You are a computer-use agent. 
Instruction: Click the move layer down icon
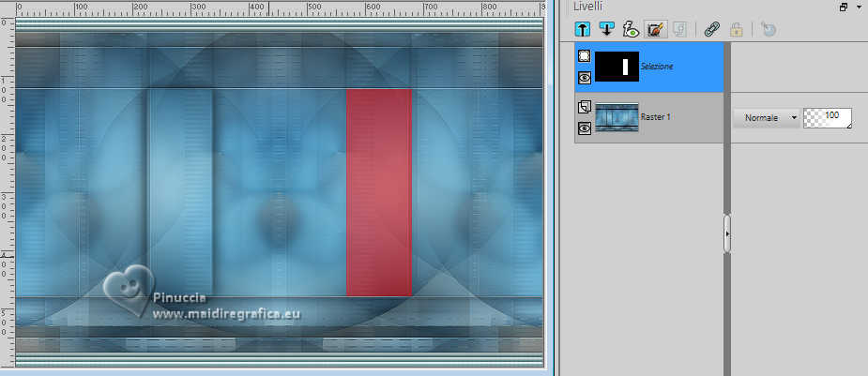(x=607, y=29)
